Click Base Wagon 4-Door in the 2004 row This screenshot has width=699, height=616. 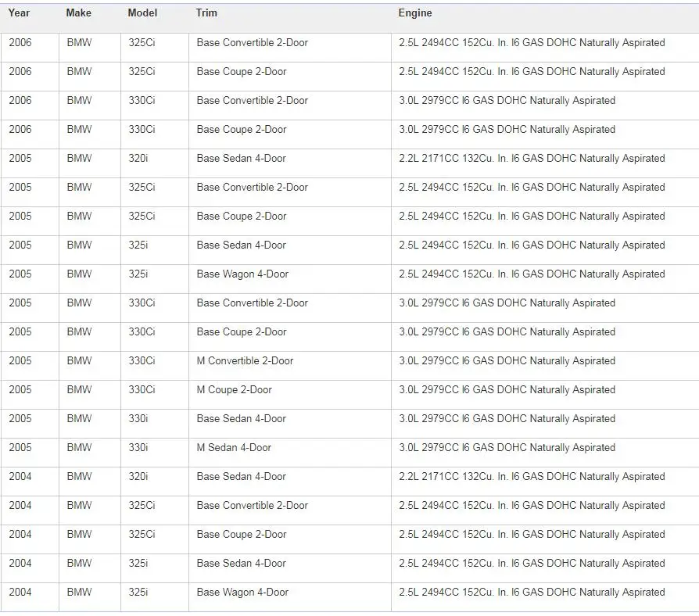click(x=242, y=593)
